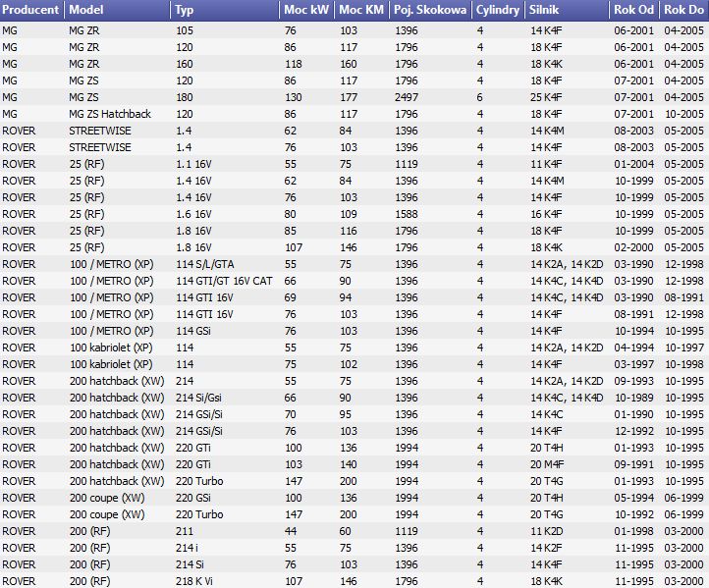Select start date 03-1997
Viewport: 709px width, 588px height.
[634, 365]
